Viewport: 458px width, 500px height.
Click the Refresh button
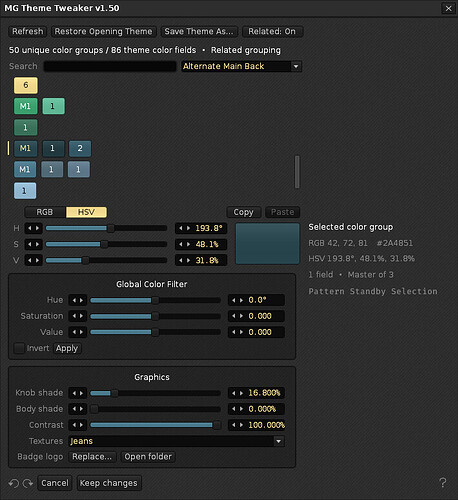click(28, 31)
